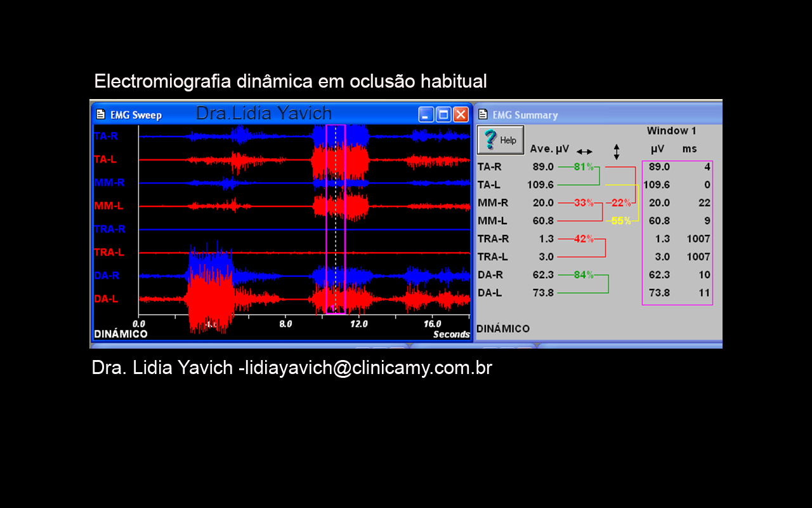Click the 16.0 seconds mark on time axis
The image size is (812, 508).
pyautogui.click(x=433, y=324)
